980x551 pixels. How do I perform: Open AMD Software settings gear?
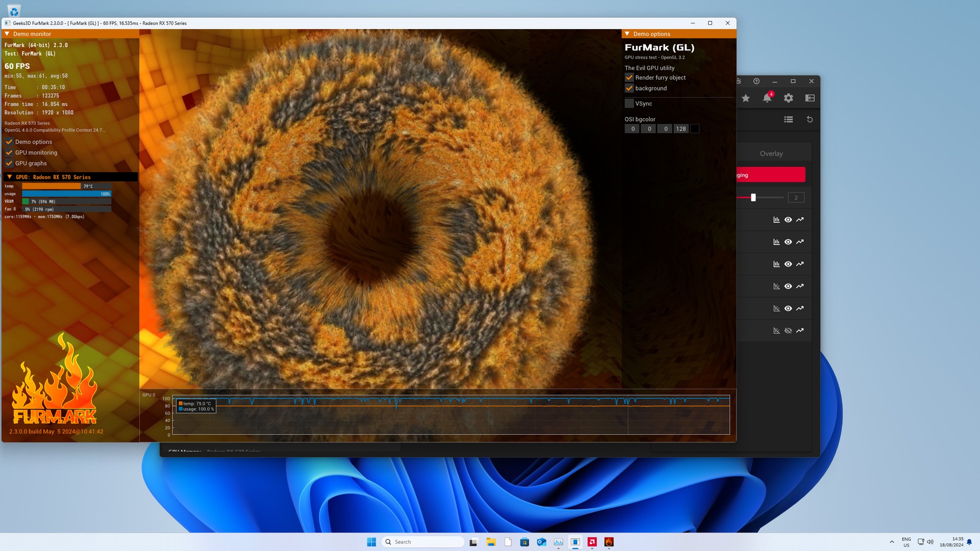[x=789, y=98]
